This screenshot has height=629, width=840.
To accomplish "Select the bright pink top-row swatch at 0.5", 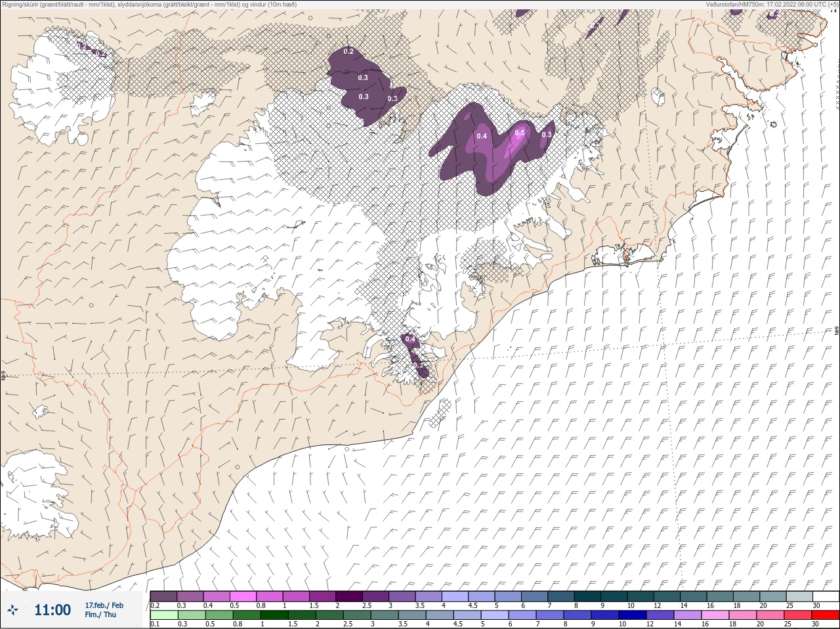I will coord(243,596).
